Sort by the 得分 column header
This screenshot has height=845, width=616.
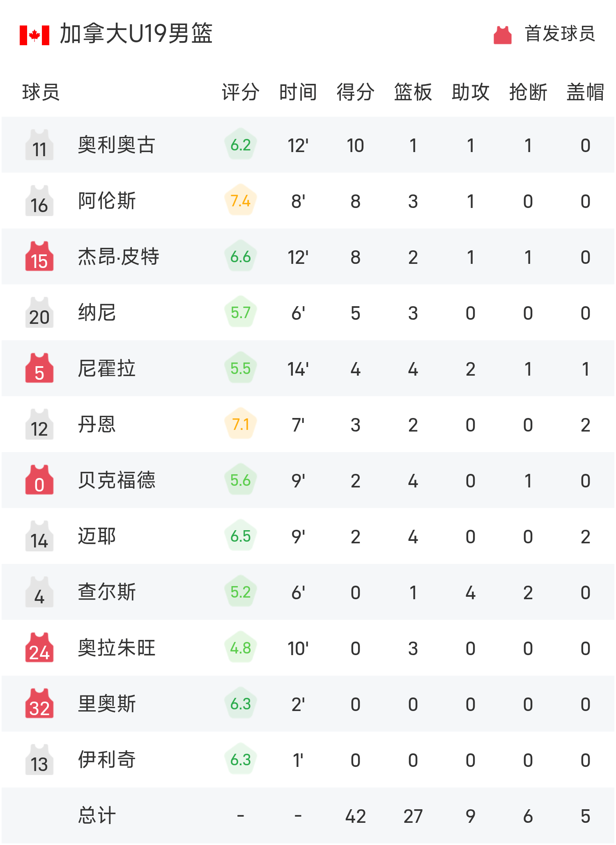coord(355,92)
